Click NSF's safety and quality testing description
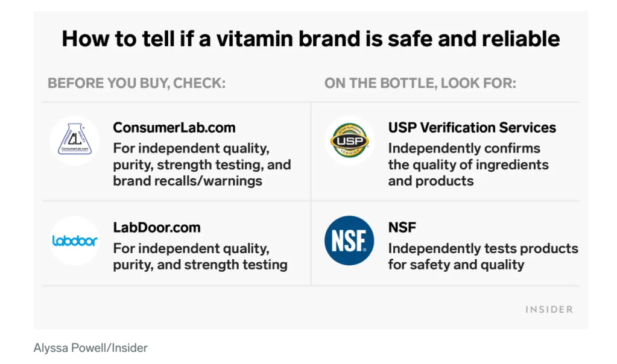Screen dimensions: 617x364 (483, 257)
